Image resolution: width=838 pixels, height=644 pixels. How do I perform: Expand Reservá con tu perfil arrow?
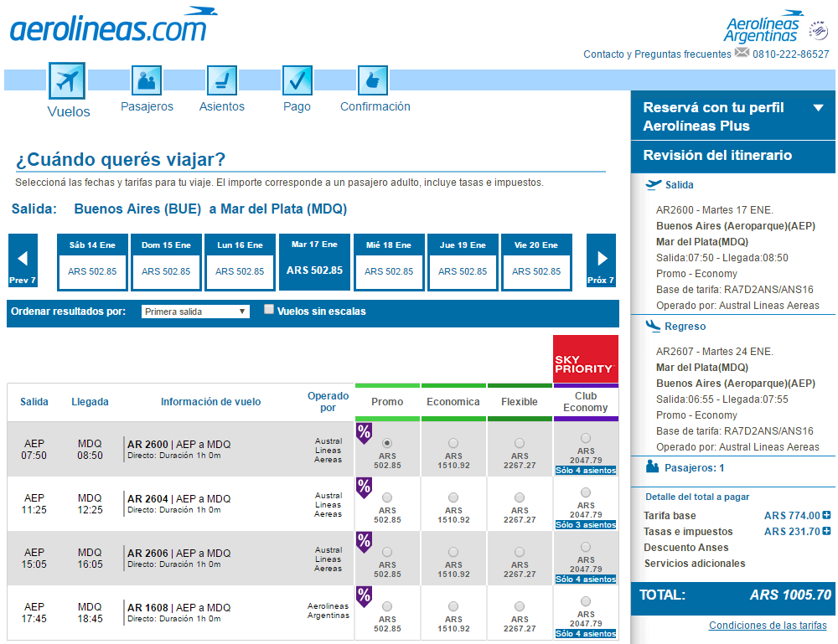[818, 108]
